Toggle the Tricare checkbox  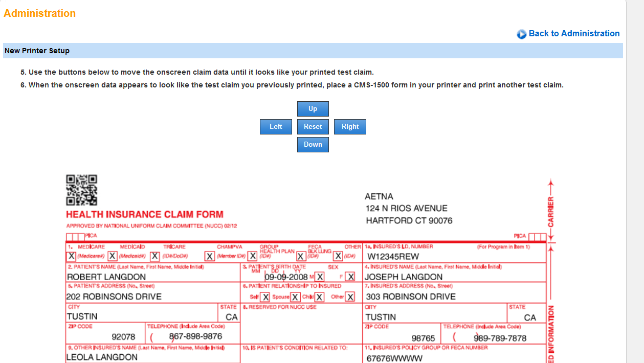coord(154,256)
